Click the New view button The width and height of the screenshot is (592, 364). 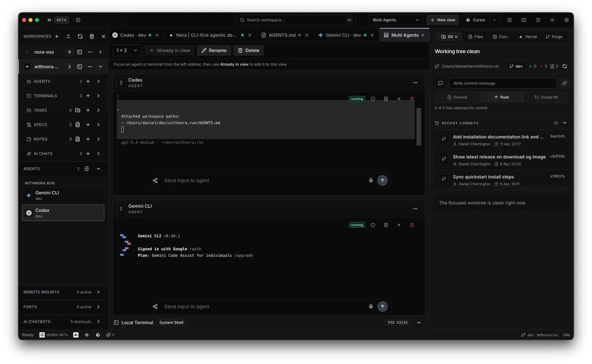(x=443, y=20)
